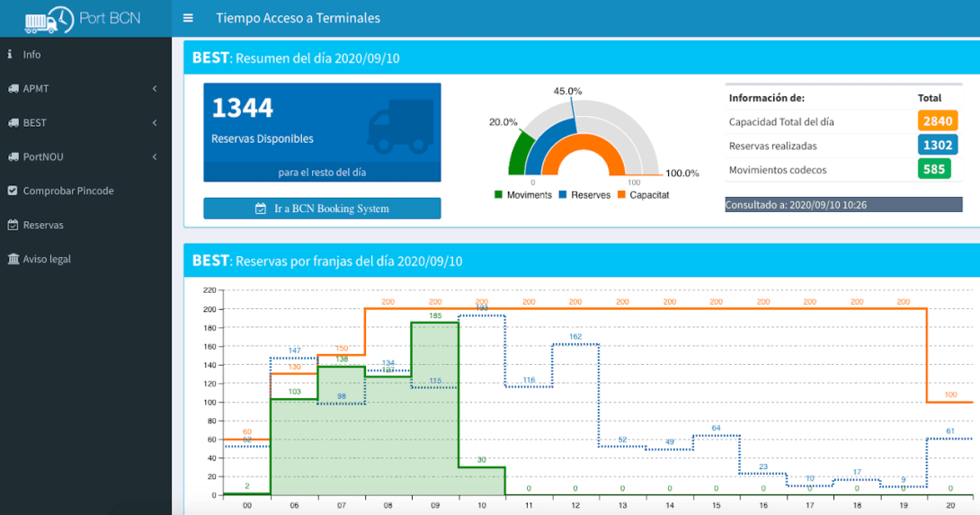The width and height of the screenshot is (980, 515).
Task: Click 'Reservas realizadas' row label
Action: coord(772,146)
